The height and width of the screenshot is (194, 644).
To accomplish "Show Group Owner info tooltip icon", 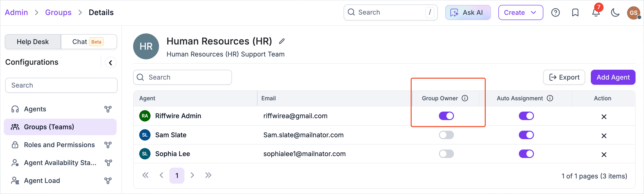I will point(465,98).
